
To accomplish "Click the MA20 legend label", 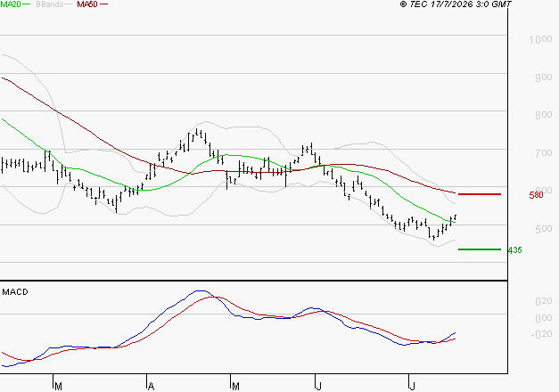I will (11, 4).
